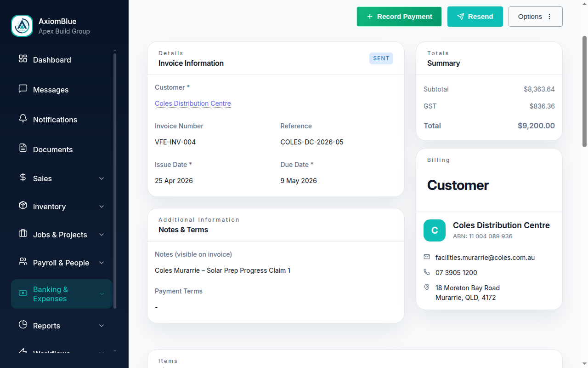The image size is (588, 368).
Task: Expand the Payroll & People chevron
Action: pyautogui.click(x=102, y=263)
